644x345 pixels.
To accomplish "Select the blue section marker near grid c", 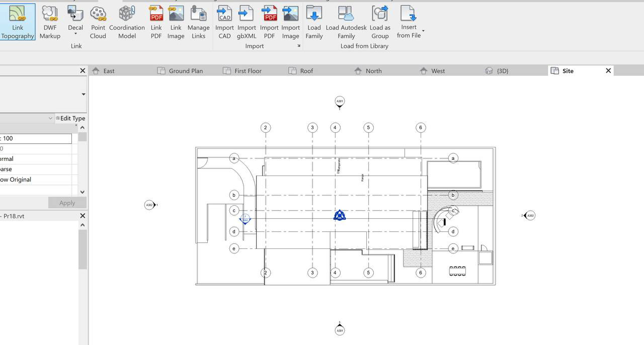I will coord(245,219).
